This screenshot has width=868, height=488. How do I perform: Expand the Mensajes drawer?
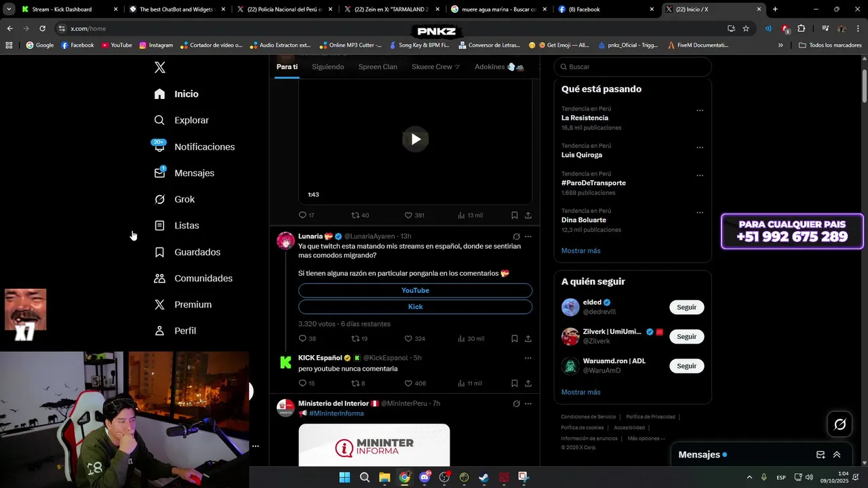tap(837, 455)
